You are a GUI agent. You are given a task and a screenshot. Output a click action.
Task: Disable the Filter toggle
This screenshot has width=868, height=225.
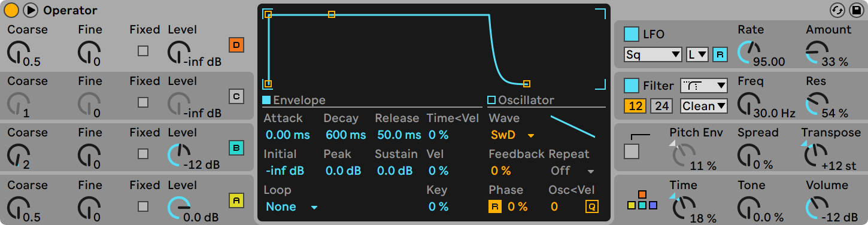pyautogui.click(x=632, y=86)
